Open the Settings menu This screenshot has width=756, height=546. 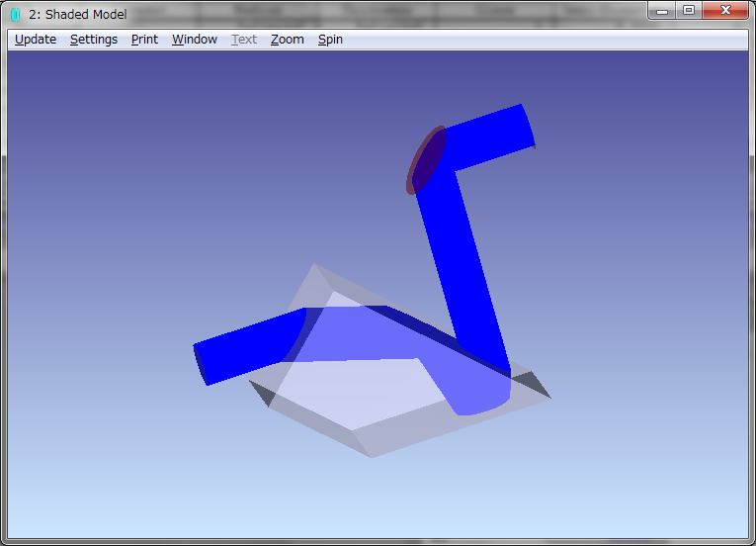click(x=94, y=40)
